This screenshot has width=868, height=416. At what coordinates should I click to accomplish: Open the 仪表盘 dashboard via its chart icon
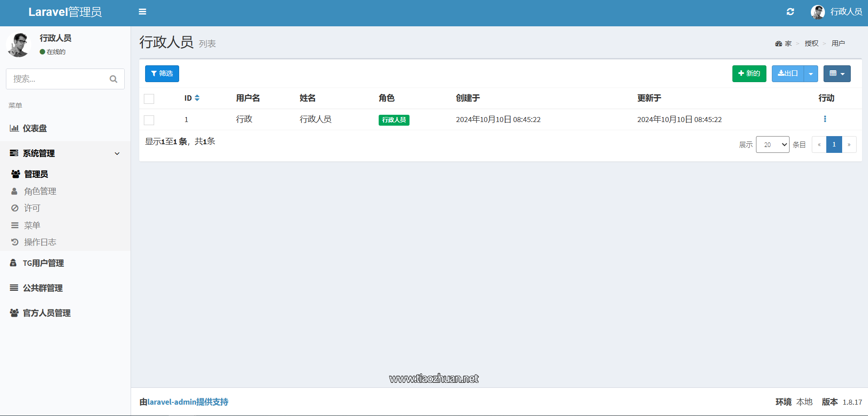pos(15,128)
